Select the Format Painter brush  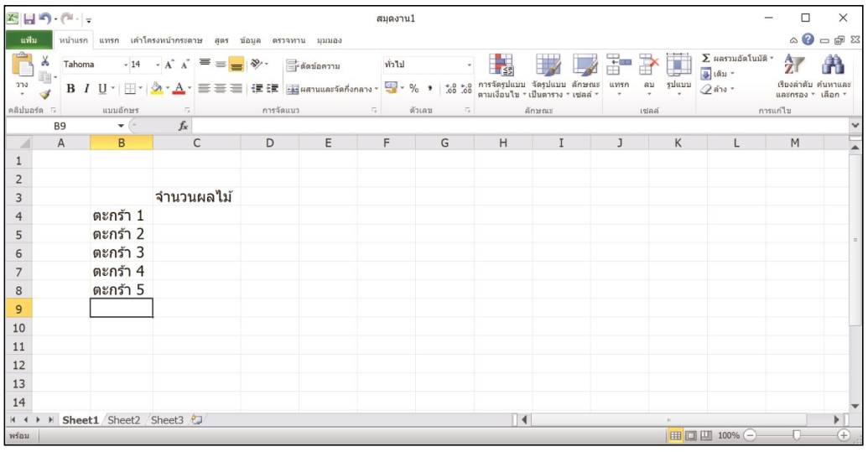[x=45, y=95]
